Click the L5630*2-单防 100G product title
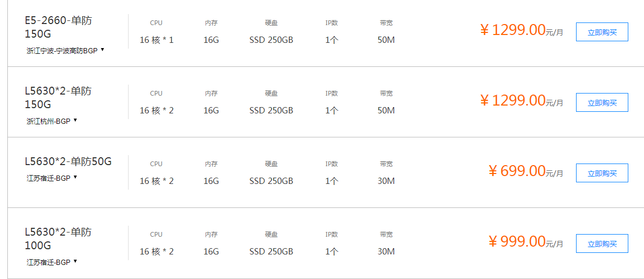The width and height of the screenshot is (644, 279). (58, 238)
